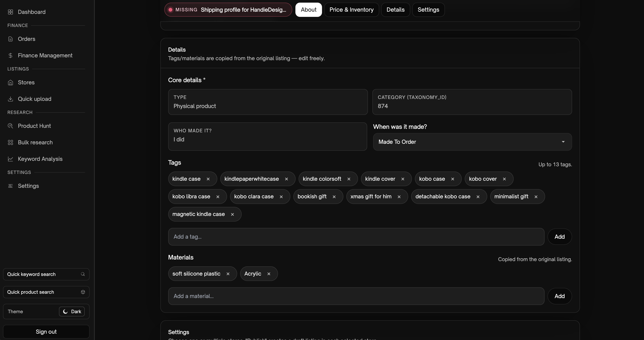The image size is (644, 340).
Task: Switch to Price & Inventory tab
Action: point(351,10)
